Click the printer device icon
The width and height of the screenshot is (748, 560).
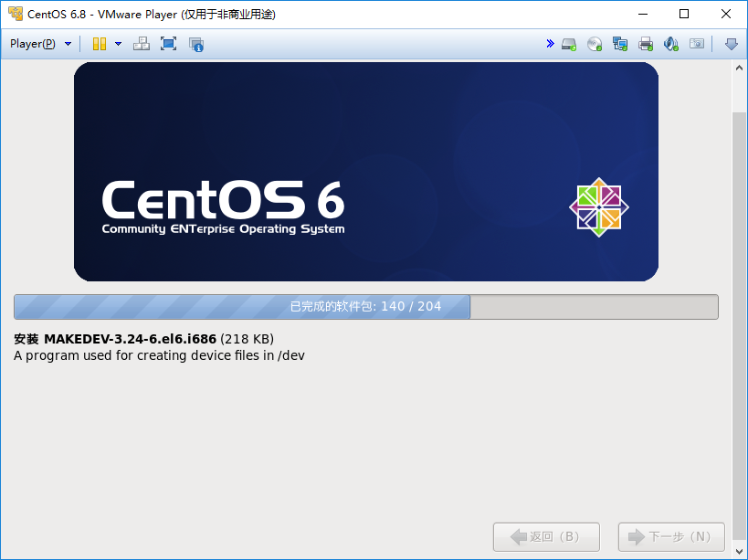tap(646, 45)
